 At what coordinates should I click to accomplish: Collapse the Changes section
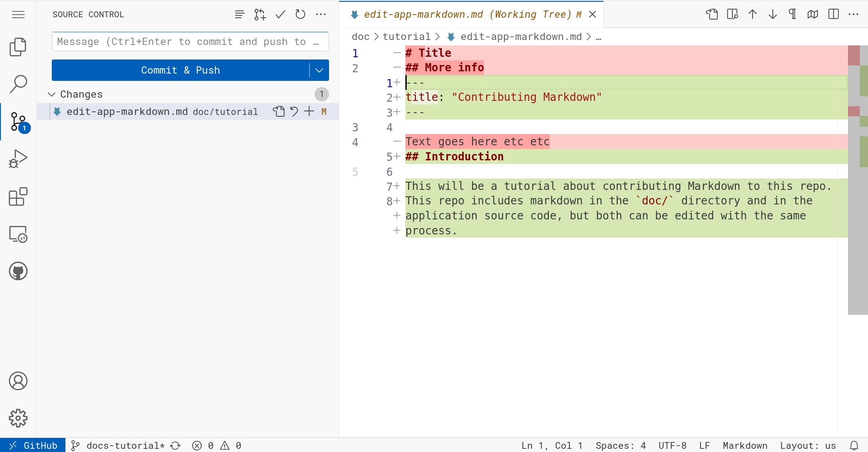pos(51,94)
